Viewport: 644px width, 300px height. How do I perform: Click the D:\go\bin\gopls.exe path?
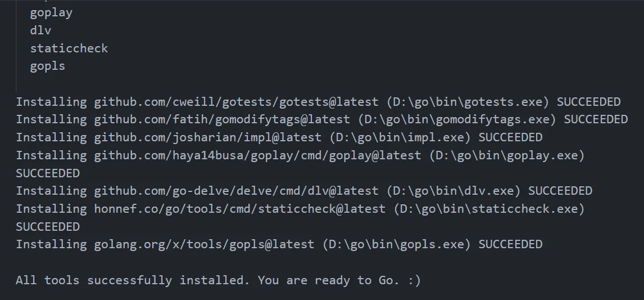(396, 244)
